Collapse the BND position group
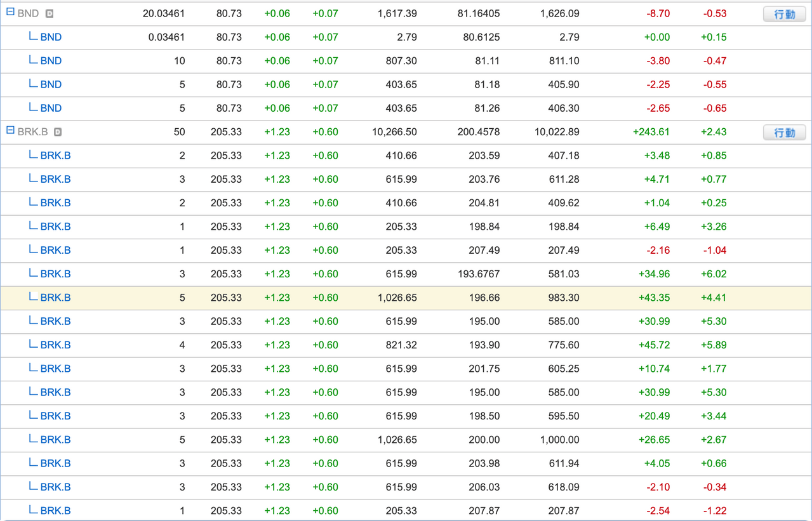 click(10, 12)
